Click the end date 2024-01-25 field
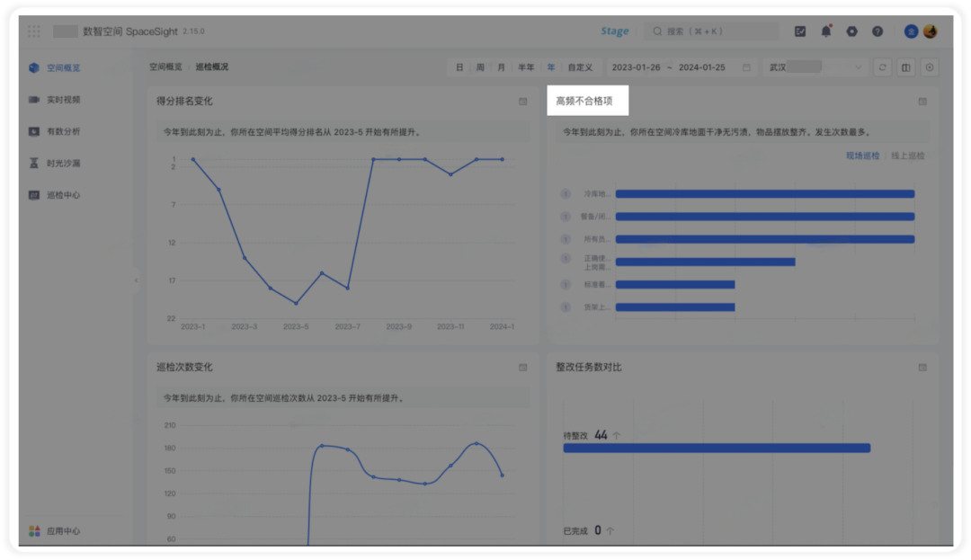This screenshot has height=560, width=971. pyautogui.click(x=701, y=67)
